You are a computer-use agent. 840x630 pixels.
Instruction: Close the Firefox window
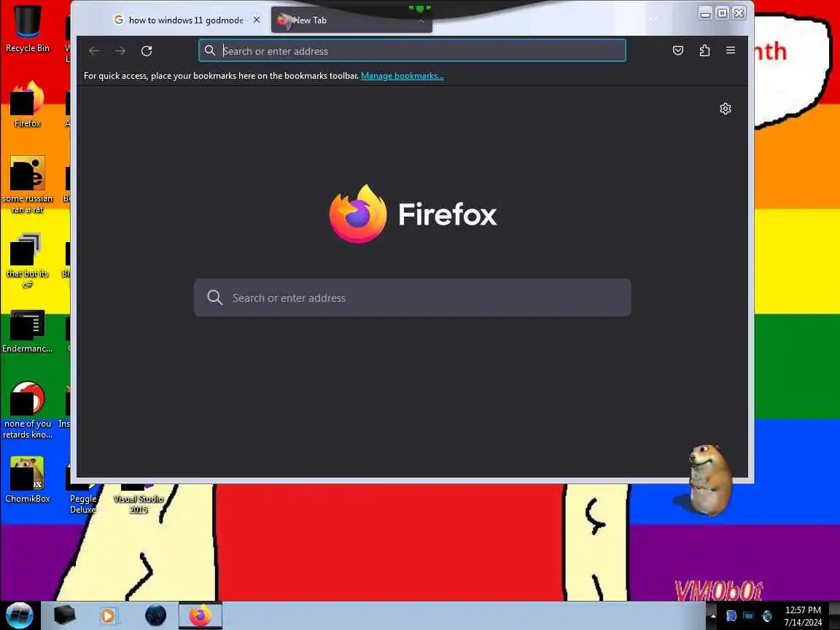coord(739,13)
